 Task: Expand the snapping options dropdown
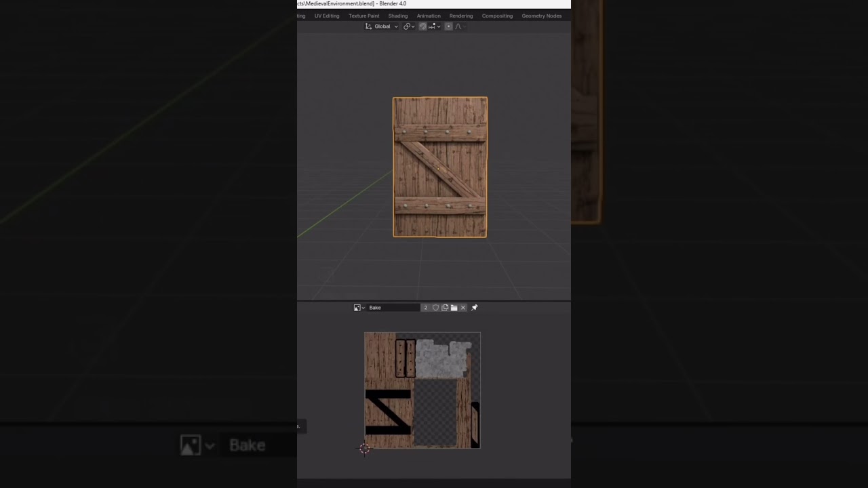pyautogui.click(x=435, y=26)
